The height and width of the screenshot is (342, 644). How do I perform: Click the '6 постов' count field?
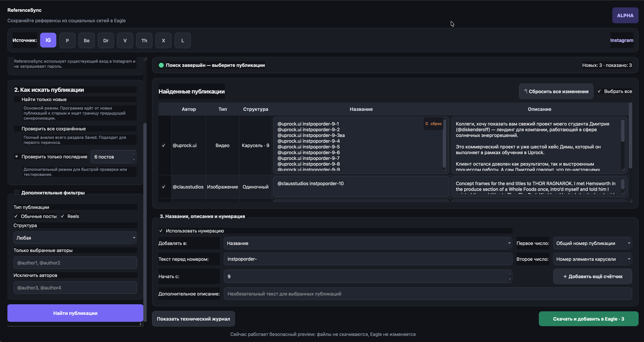(113, 157)
